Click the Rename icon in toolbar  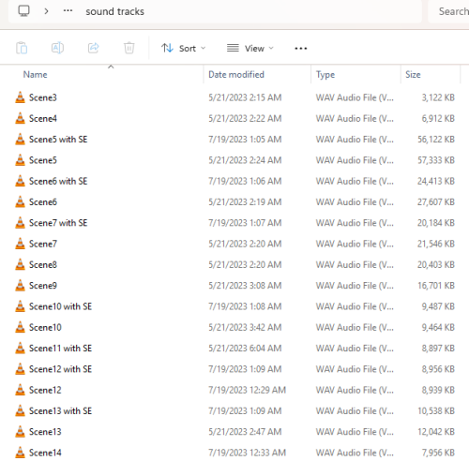click(57, 48)
